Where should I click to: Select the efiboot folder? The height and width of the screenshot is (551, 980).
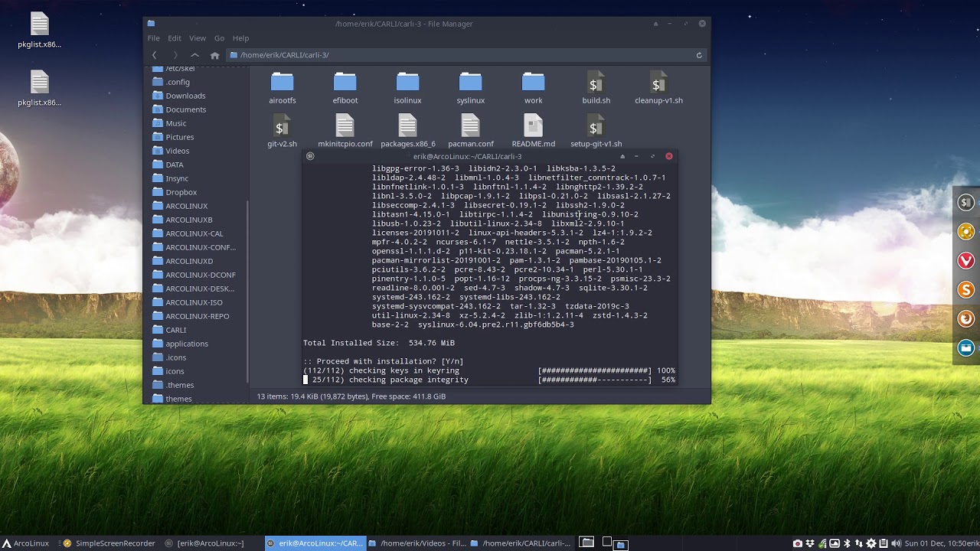[x=345, y=88]
